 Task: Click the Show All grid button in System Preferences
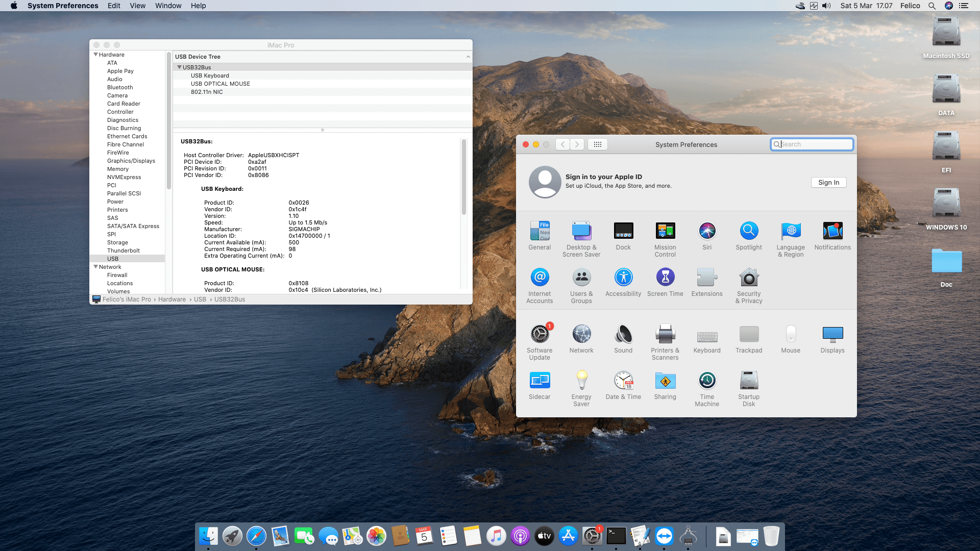(x=597, y=144)
